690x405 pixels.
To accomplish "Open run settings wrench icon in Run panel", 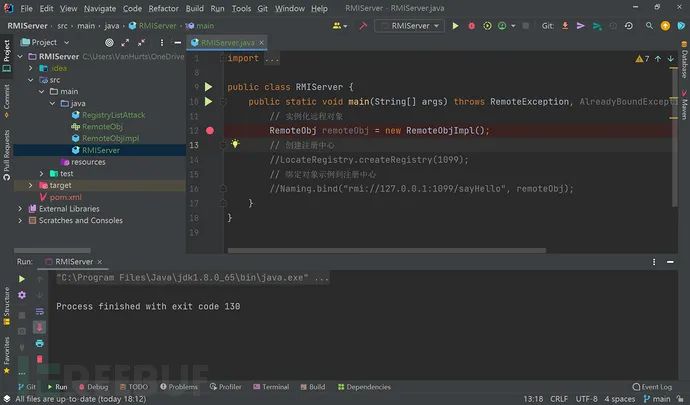I will point(22,295).
